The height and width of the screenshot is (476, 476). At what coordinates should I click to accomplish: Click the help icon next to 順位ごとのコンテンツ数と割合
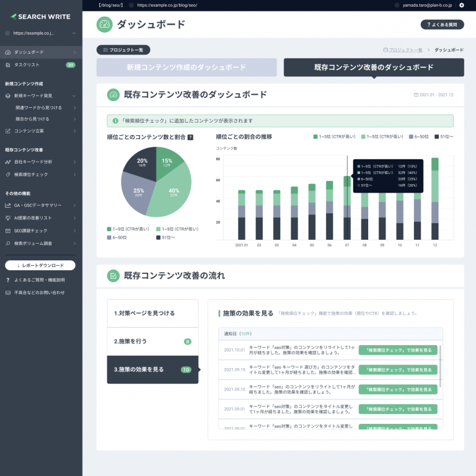point(190,137)
